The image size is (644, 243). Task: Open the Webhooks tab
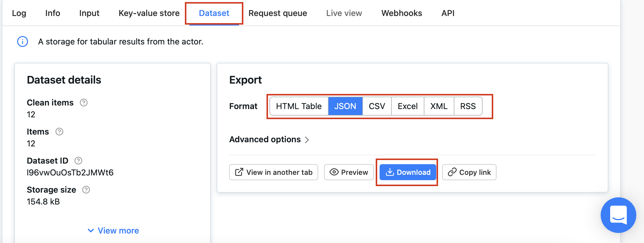[x=402, y=13]
